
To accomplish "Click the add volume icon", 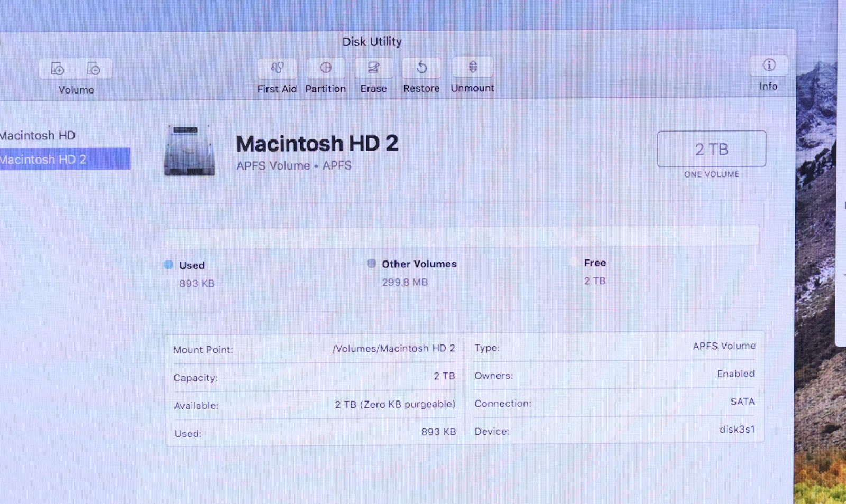I will (x=57, y=69).
